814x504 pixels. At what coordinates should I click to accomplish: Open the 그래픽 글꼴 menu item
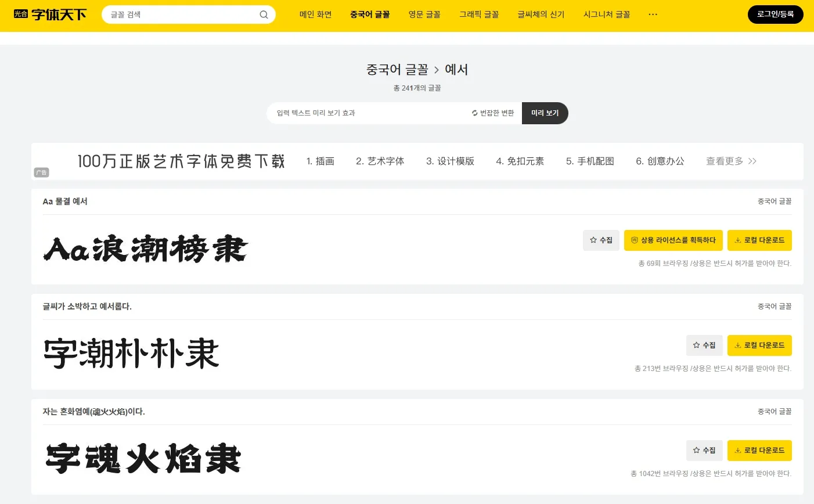pyautogui.click(x=479, y=15)
